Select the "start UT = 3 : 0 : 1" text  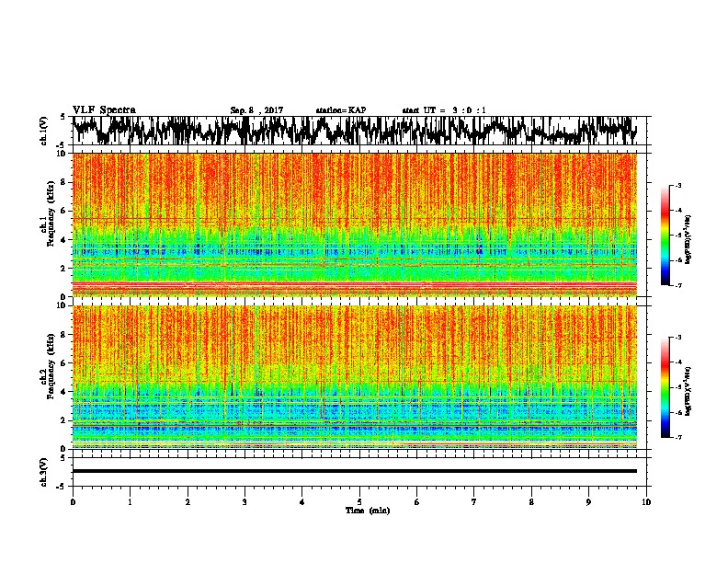pyautogui.click(x=444, y=110)
